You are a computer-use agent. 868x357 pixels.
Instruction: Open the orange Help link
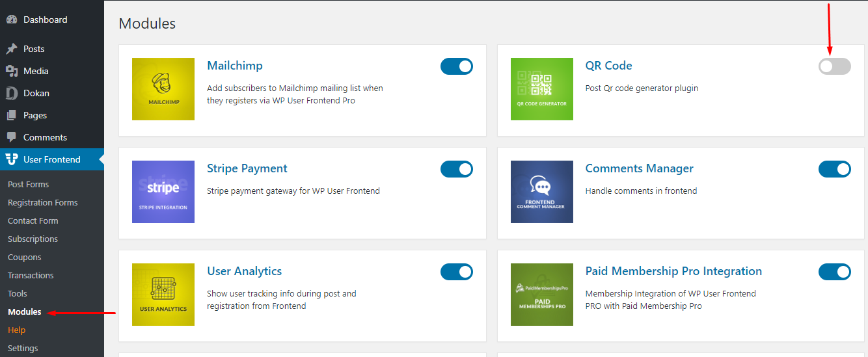click(16, 330)
